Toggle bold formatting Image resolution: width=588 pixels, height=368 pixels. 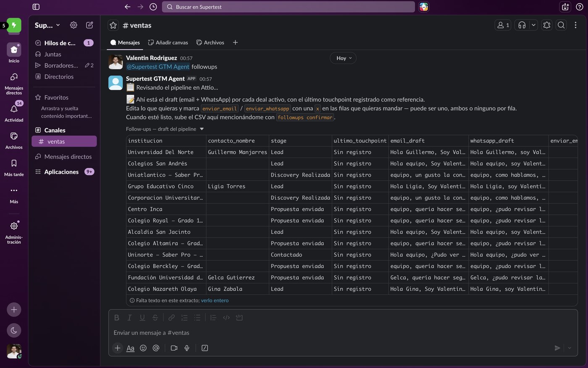[117, 318]
